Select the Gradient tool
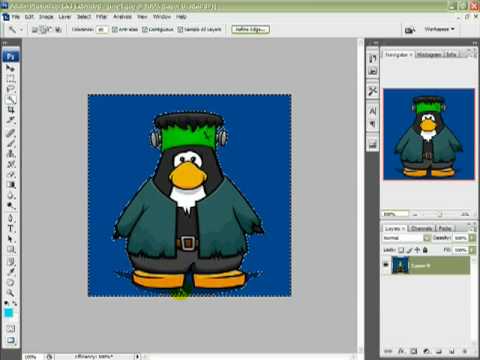The width and height of the screenshot is (480, 360). coord(10,185)
